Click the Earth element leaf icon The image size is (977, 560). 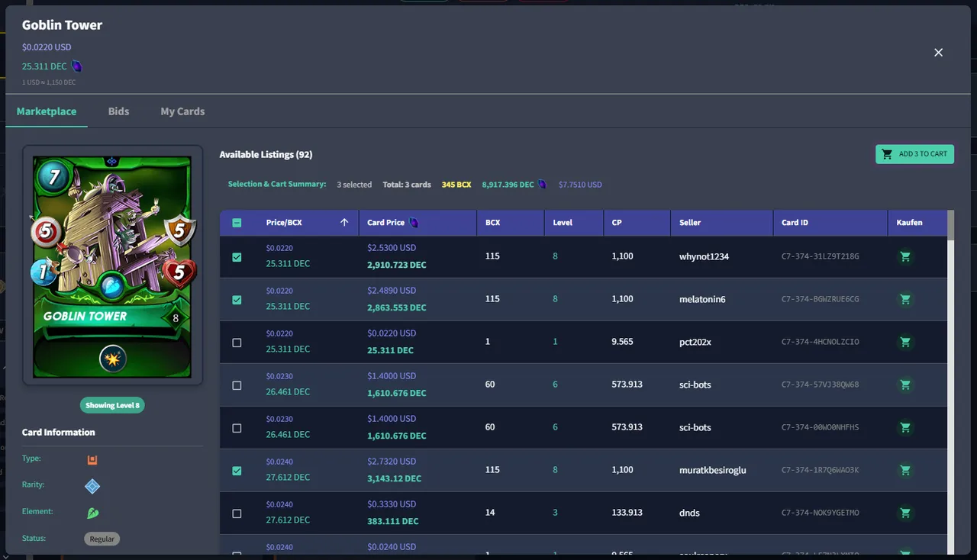[92, 513]
